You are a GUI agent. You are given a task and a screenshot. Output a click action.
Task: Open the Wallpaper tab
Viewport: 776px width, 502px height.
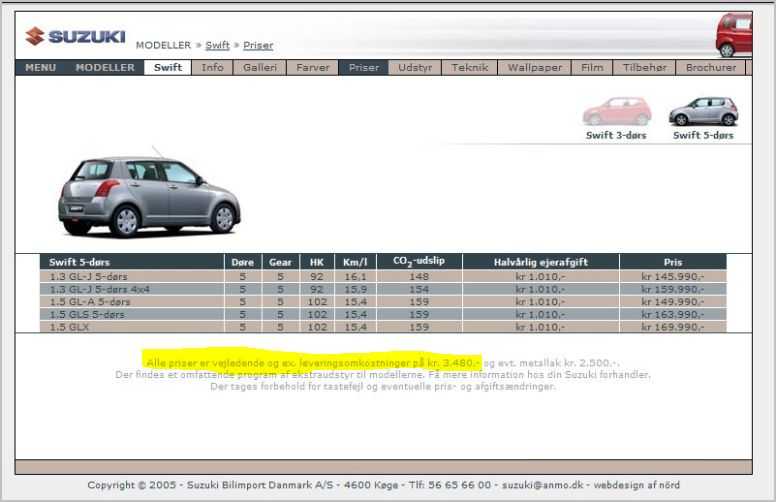pos(535,68)
